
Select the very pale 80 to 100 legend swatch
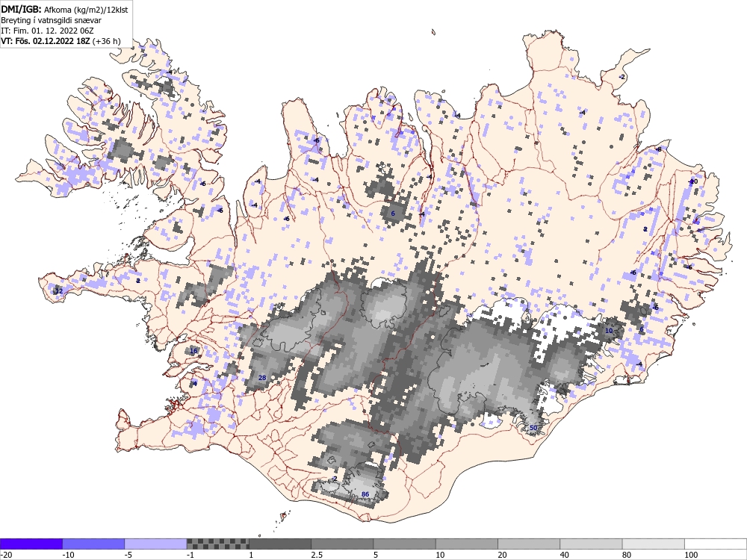coord(653,544)
